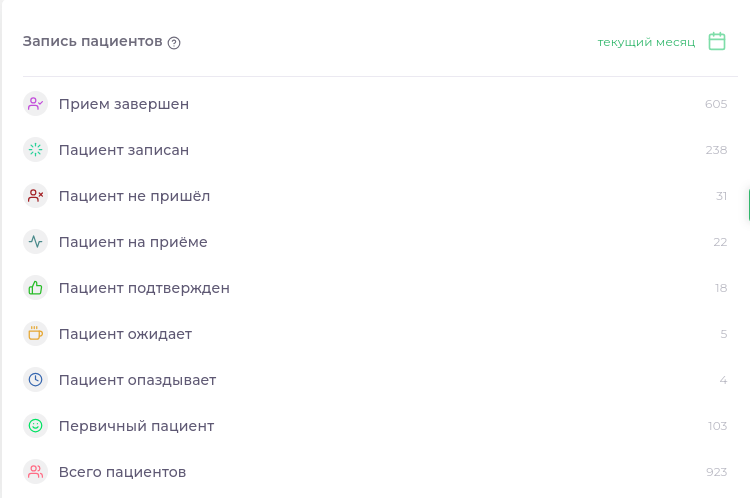Image resolution: width=750 pixels, height=498 pixels.
Task: Select the 'Пациент записан' row label
Action: click(124, 150)
